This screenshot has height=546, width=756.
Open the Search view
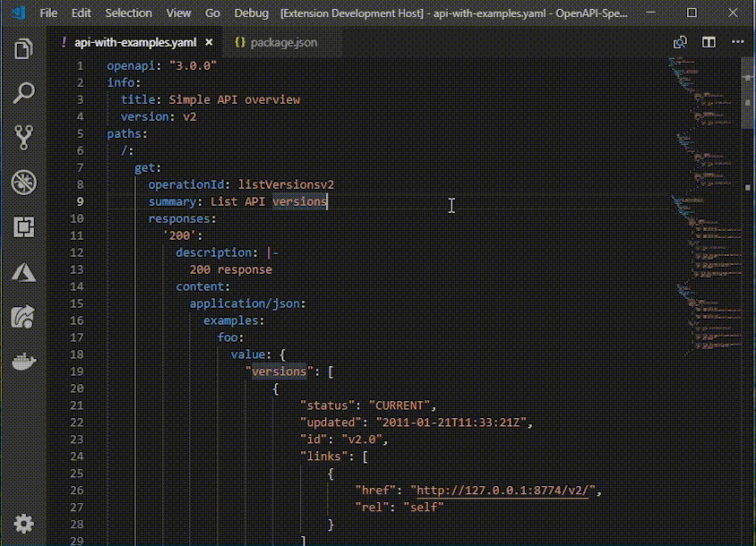(x=24, y=92)
